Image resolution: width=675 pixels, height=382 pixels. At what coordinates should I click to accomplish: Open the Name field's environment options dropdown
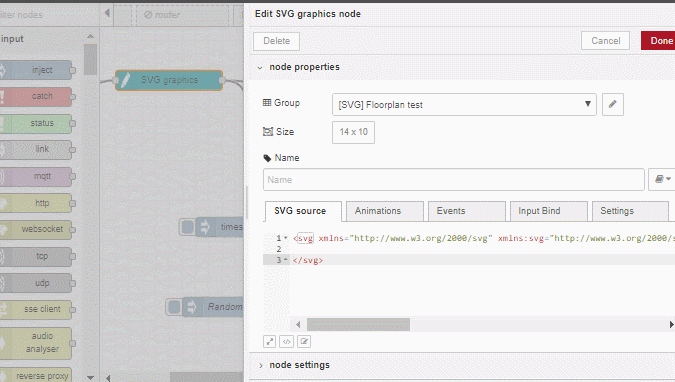pyautogui.click(x=663, y=179)
